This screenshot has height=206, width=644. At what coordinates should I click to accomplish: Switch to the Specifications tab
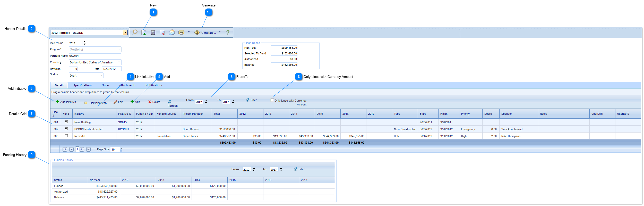tap(83, 85)
